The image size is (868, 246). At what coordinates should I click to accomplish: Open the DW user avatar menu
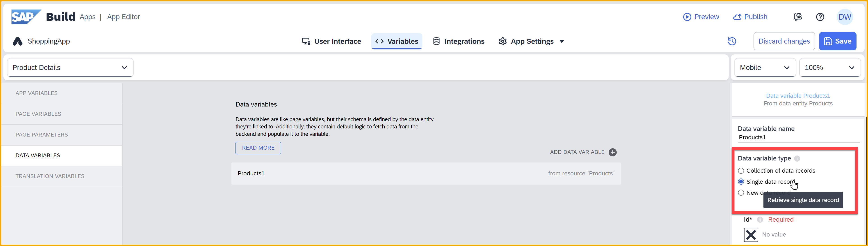tap(845, 17)
